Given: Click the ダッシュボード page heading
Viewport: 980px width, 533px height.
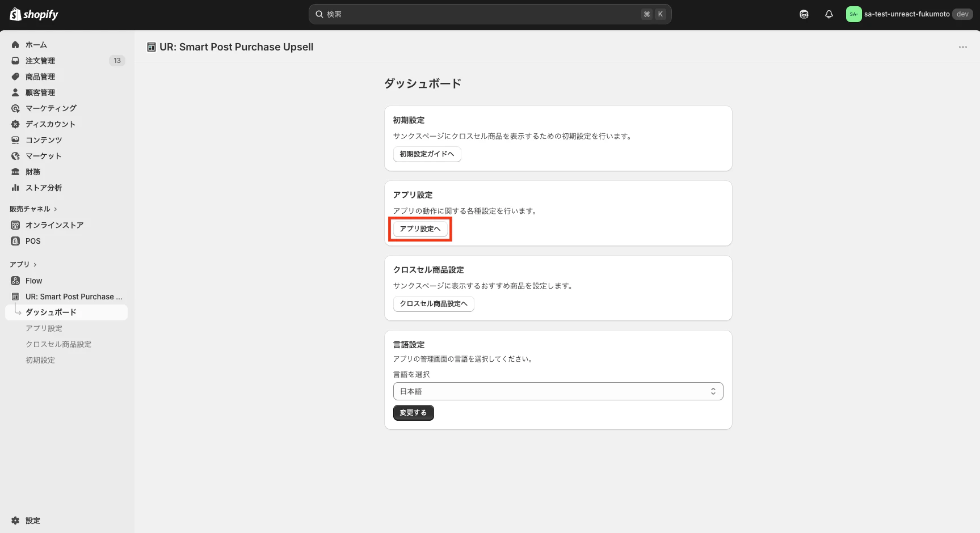Looking at the screenshot, I should click(423, 83).
